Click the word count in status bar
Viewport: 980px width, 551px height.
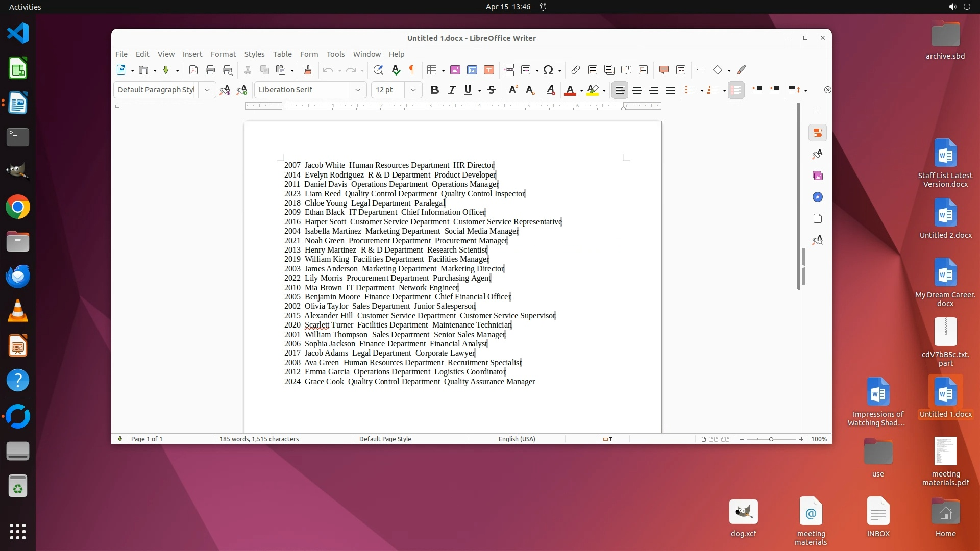coord(259,439)
